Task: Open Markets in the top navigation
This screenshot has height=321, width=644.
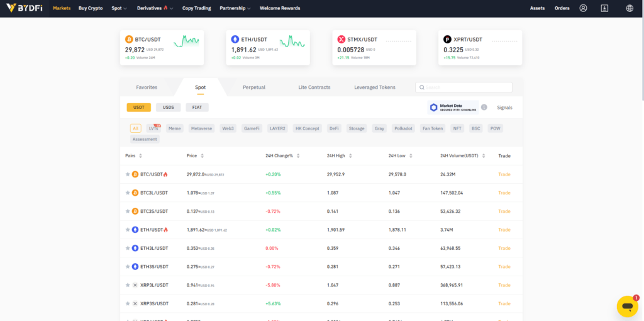Action: point(62,8)
